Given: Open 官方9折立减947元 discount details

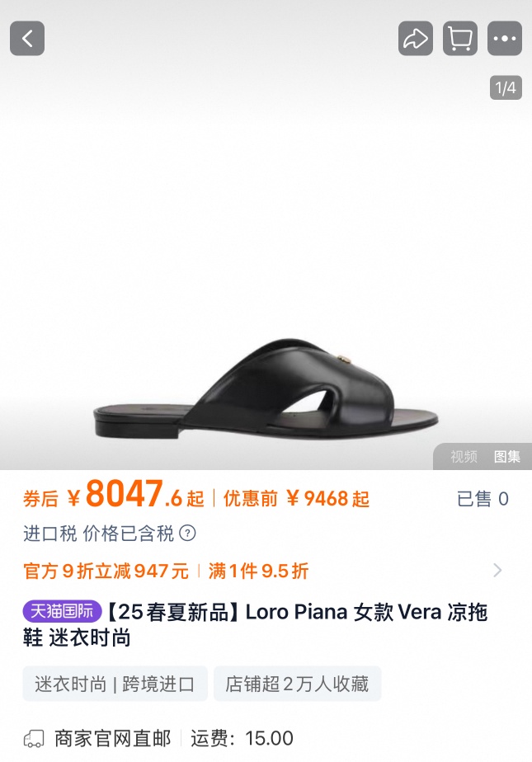Looking at the screenshot, I should (106, 571).
